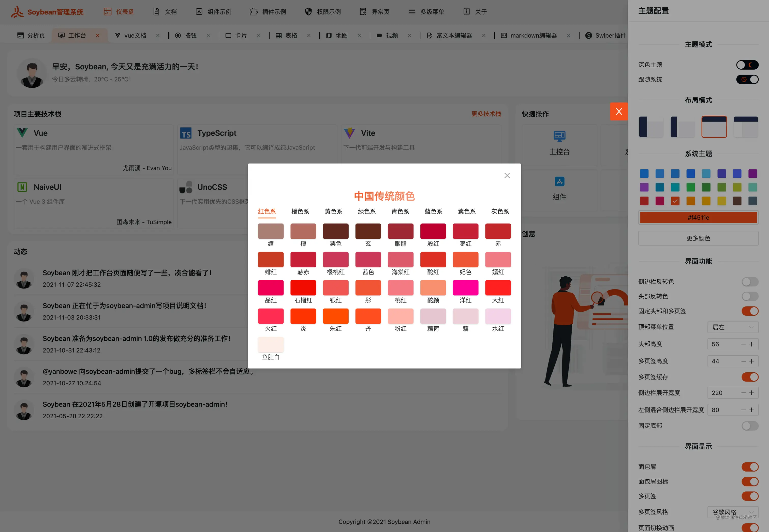Click the 权限示例 shield icon

[308, 12]
